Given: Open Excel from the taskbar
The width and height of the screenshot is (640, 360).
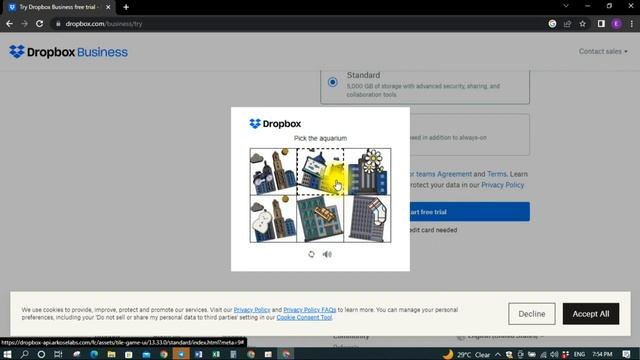Looking at the screenshot, I should pos(216,354).
